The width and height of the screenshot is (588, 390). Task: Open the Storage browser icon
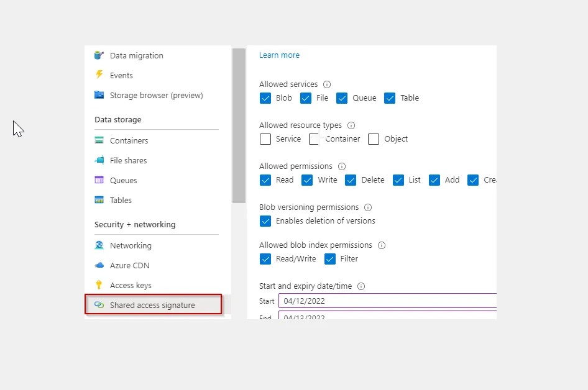pos(99,95)
